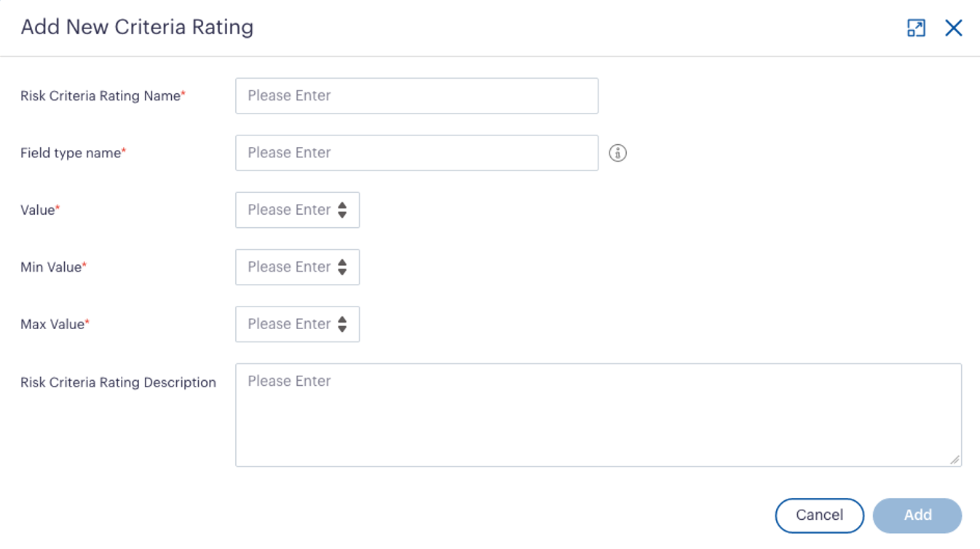Increase Value with the up arrow
This screenshot has width=980, height=549.
(342, 205)
